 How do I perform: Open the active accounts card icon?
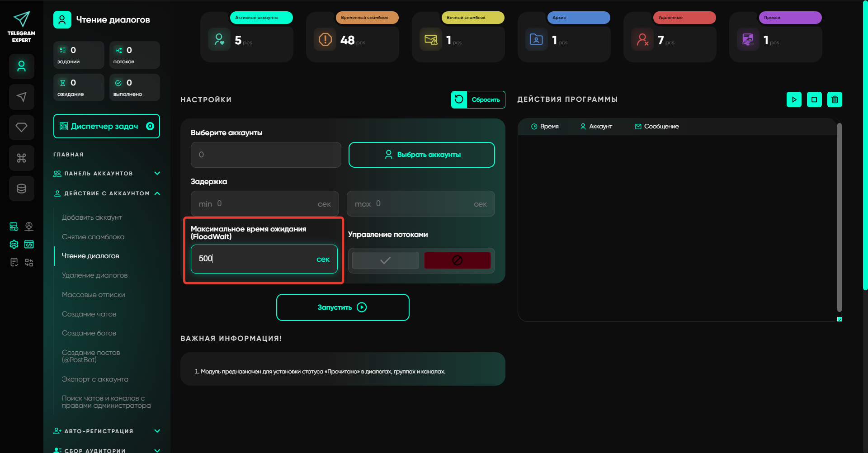pos(219,40)
